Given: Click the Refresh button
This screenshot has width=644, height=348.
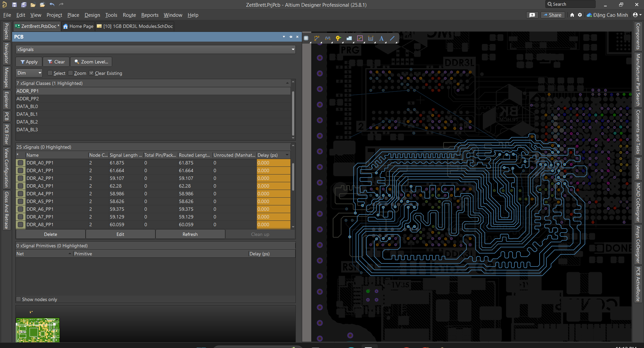Looking at the screenshot, I should pos(190,234).
